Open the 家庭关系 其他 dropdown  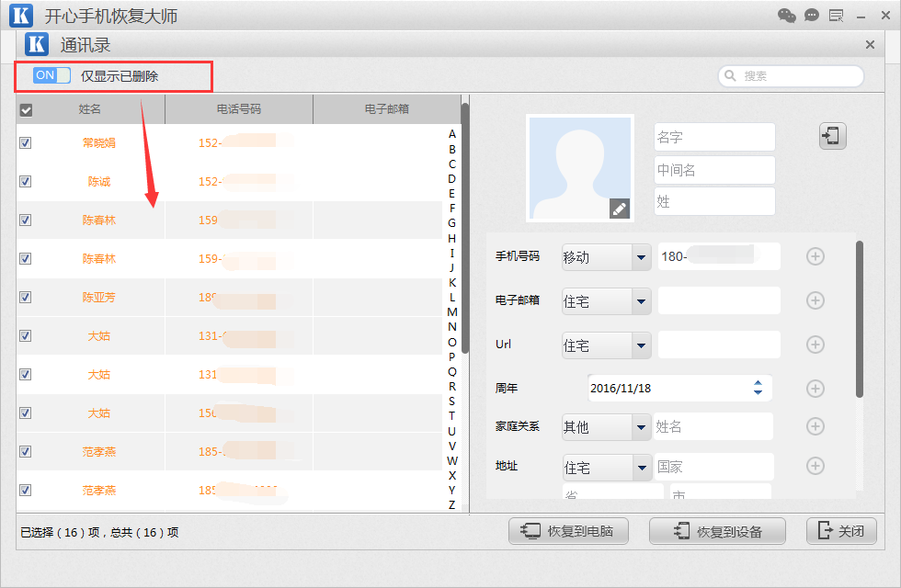606,427
